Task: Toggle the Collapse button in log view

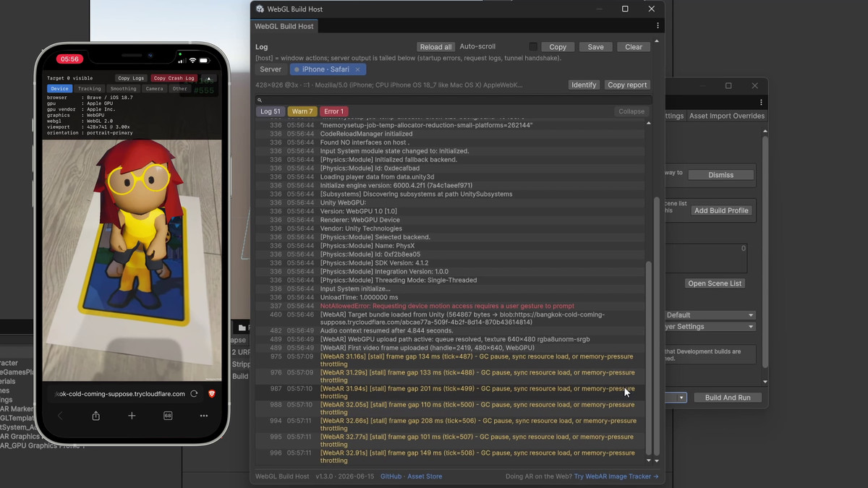Action: click(x=631, y=111)
